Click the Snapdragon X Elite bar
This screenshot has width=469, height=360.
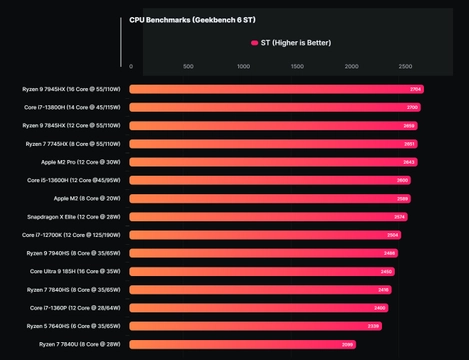point(268,217)
